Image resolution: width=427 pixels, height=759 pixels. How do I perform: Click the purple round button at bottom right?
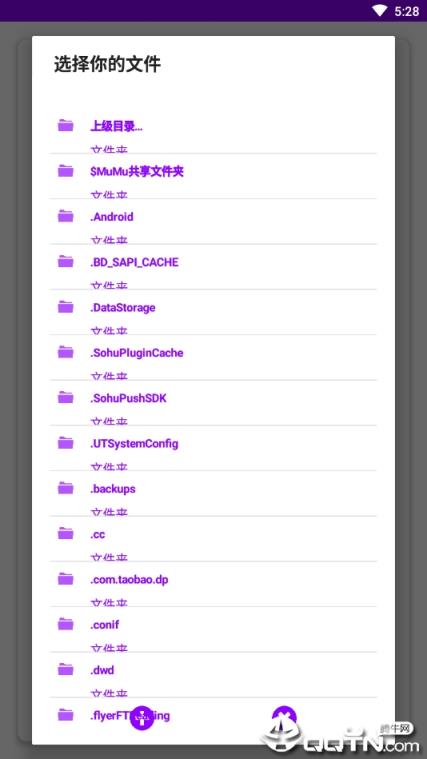[x=284, y=718]
